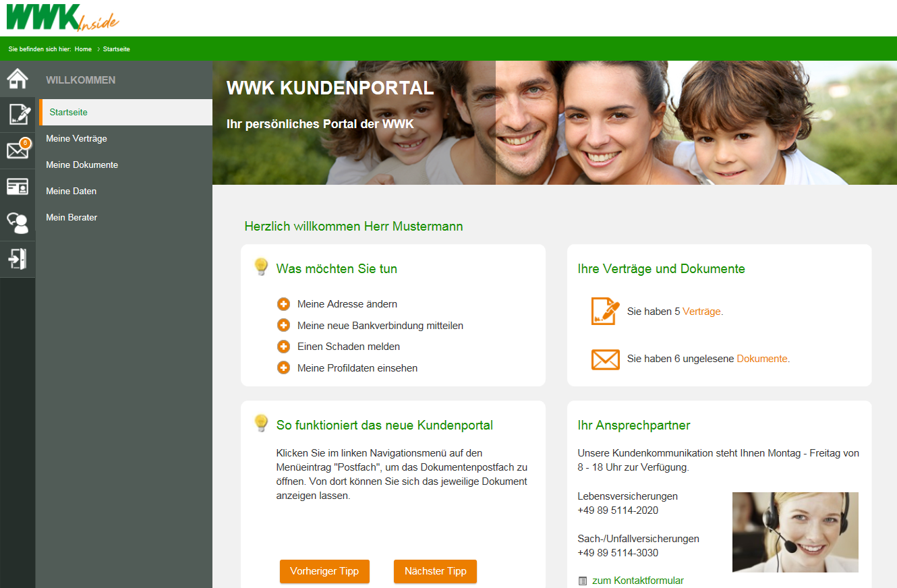897x588 pixels.
Task: Open the mailbox envelope sidebar icon
Action: [x=18, y=150]
